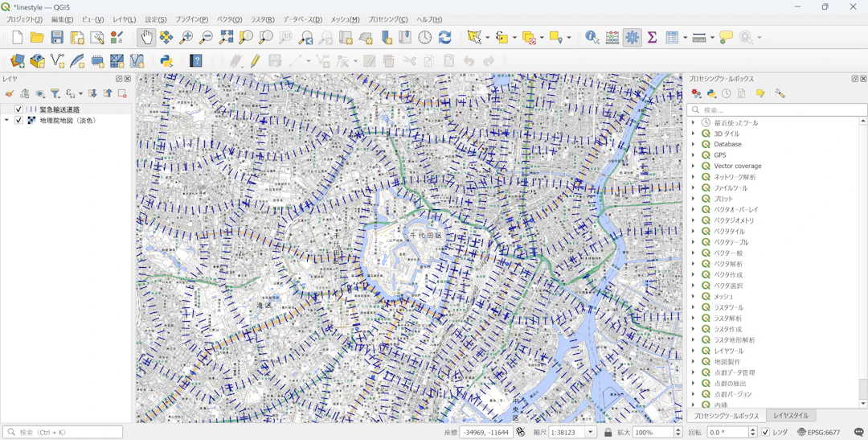Viewport: 868px width, 440px height.
Task: Open the ベクタ(O) menu
Action: [229, 19]
